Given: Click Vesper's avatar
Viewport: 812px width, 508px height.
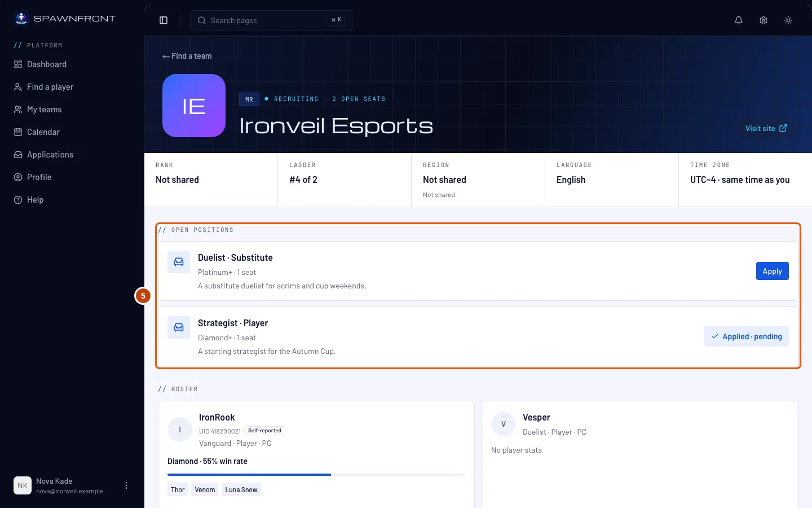Looking at the screenshot, I should tap(504, 424).
